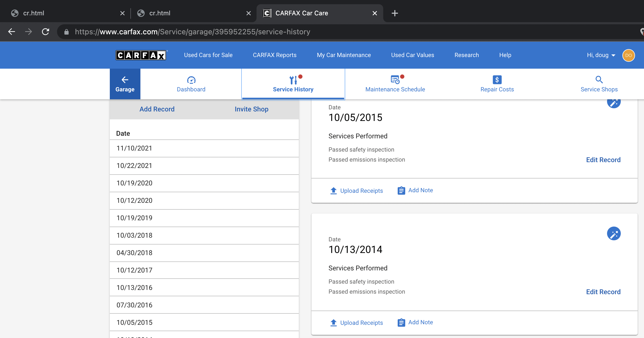
Task: Click Add Note on 10/13/2014 record
Action: [x=420, y=322]
